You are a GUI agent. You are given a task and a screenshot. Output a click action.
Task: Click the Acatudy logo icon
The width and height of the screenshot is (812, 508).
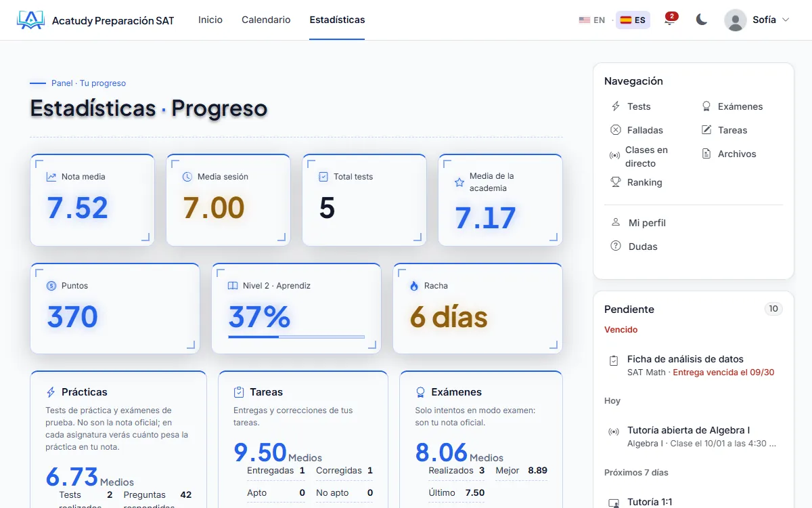(30, 20)
